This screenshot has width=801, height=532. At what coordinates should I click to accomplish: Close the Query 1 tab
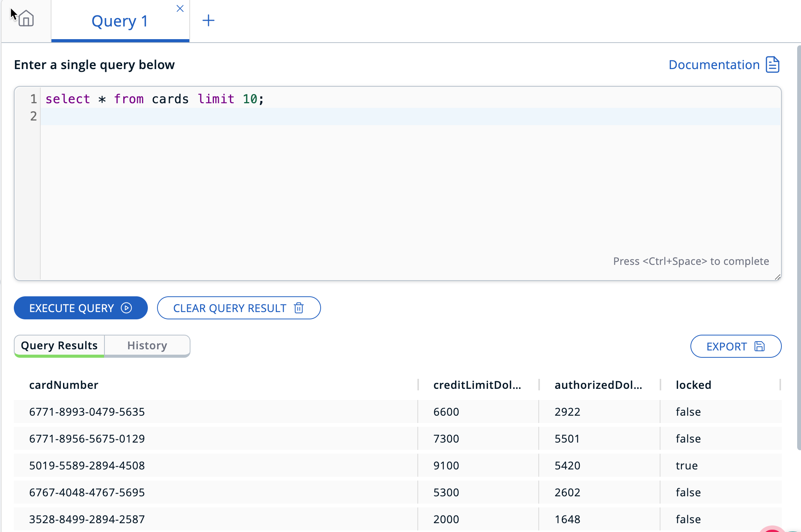180,8
